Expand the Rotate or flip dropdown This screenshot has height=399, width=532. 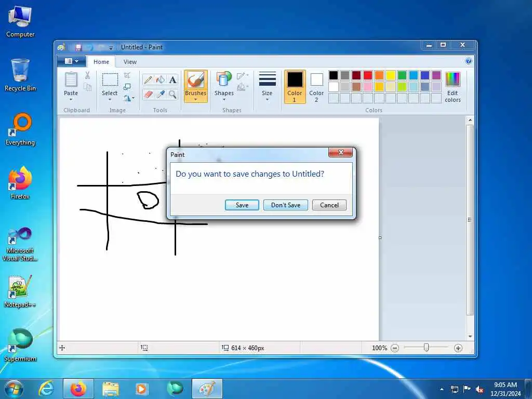pyautogui.click(x=129, y=98)
